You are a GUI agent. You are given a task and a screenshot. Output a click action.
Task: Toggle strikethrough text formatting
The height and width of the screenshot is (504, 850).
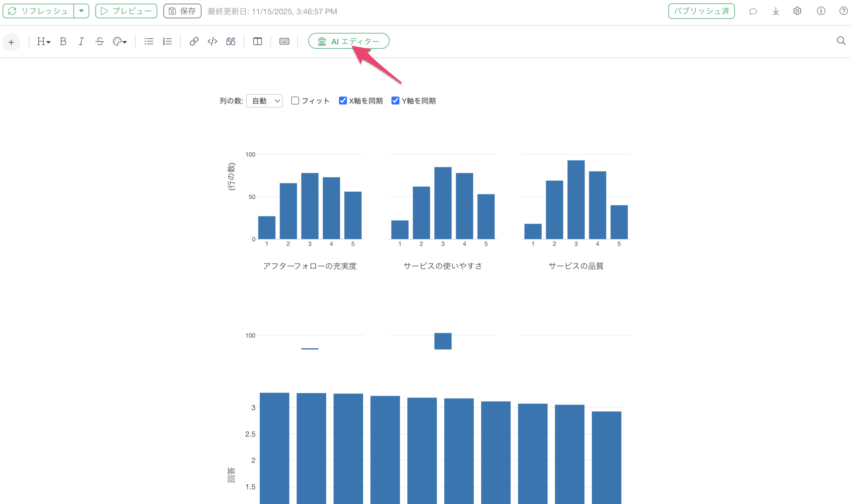click(99, 41)
